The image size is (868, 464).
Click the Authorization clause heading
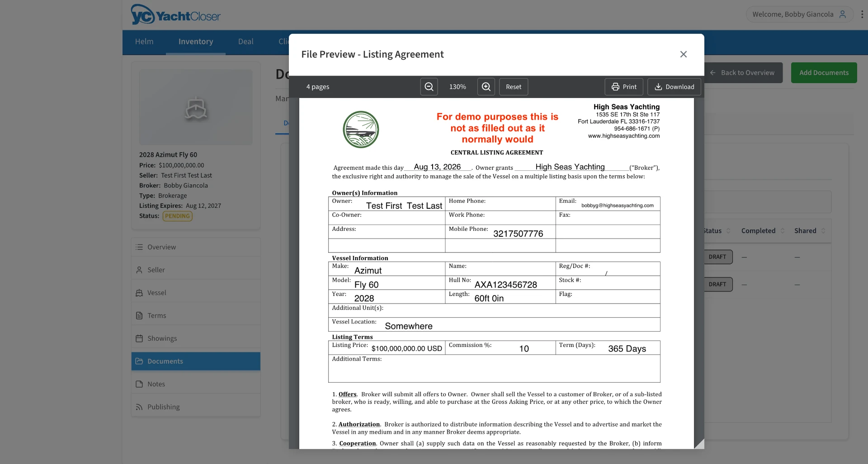[x=359, y=425]
